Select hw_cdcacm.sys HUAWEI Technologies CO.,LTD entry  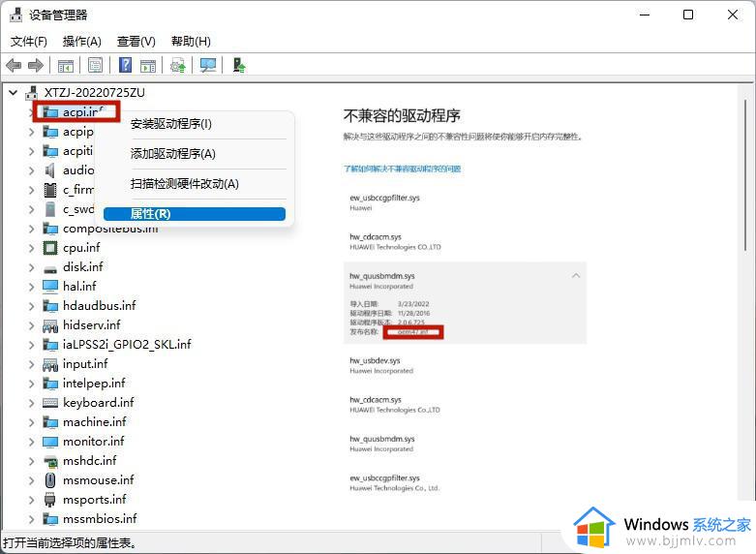pyautogui.click(x=395, y=242)
